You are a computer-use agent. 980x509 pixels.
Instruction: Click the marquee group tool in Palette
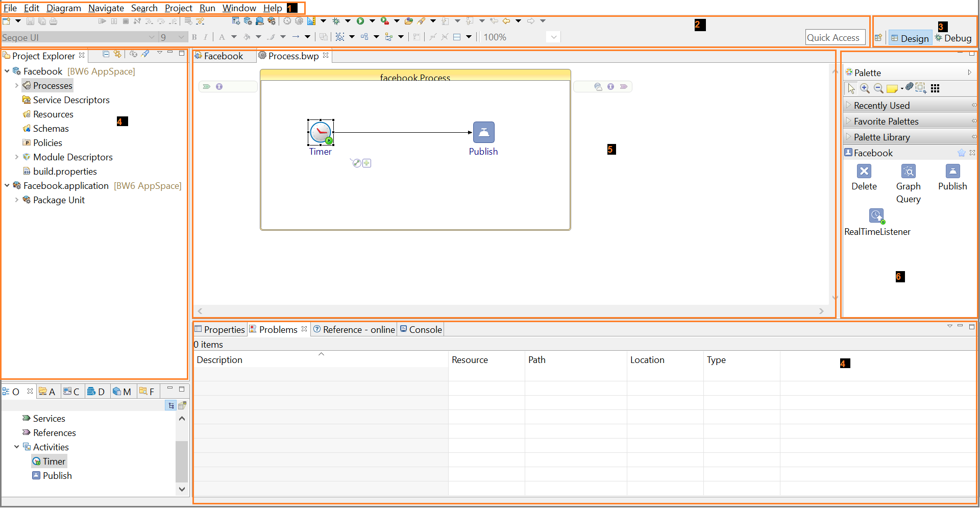tap(921, 88)
